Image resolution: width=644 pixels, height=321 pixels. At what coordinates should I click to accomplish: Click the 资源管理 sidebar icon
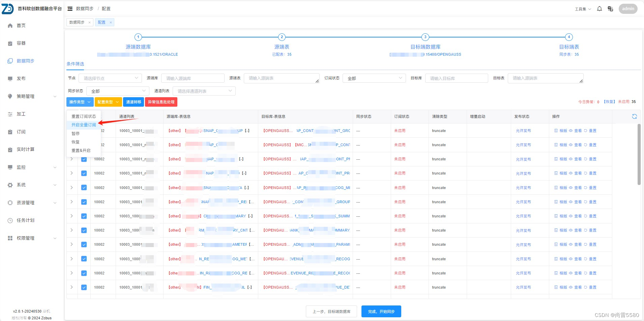click(x=10, y=203)
